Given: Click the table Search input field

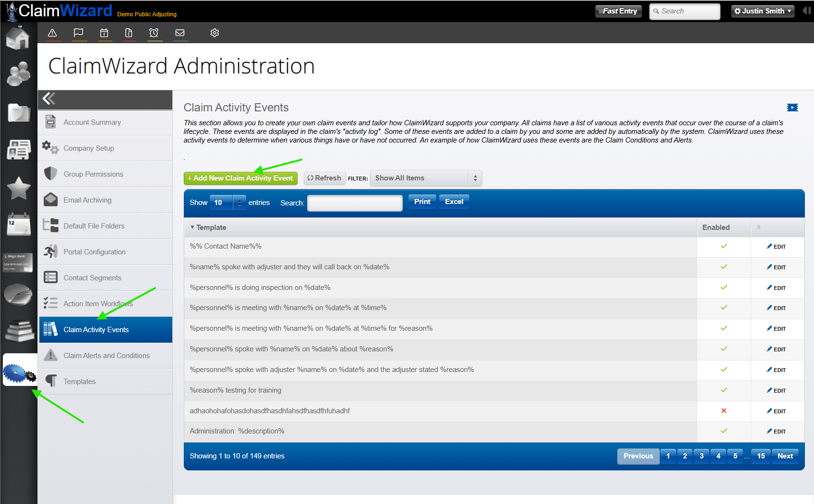Looking at the screenshot, I should (x=355, y=203).
